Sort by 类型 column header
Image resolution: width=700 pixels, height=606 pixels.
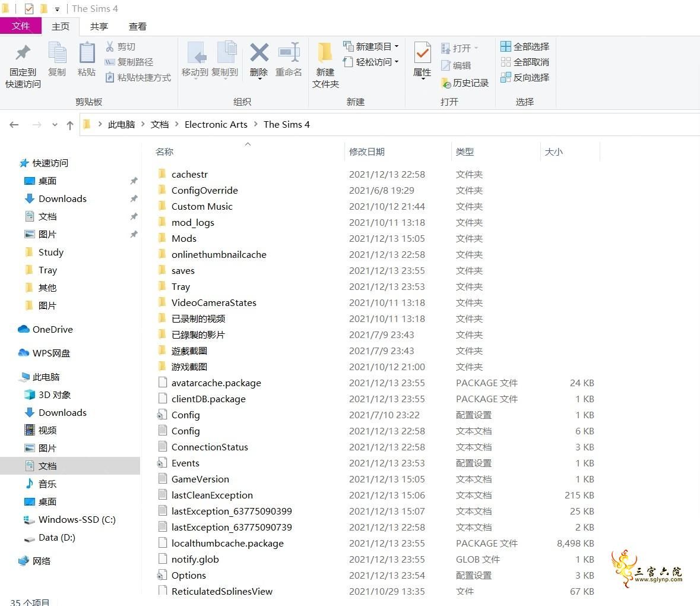point(465,152)
